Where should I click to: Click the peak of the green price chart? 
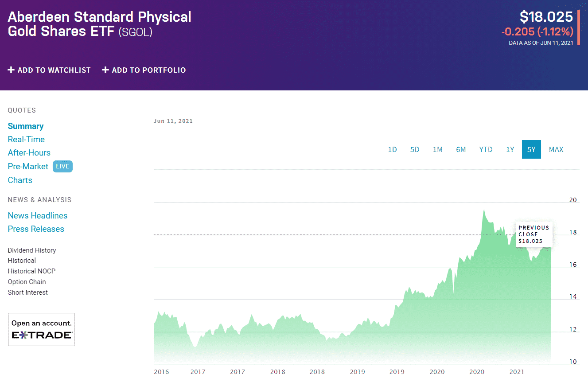point(484,210)
